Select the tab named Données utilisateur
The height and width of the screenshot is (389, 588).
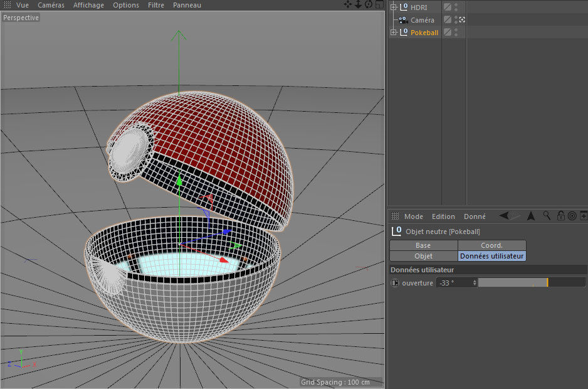pos(492,256)
